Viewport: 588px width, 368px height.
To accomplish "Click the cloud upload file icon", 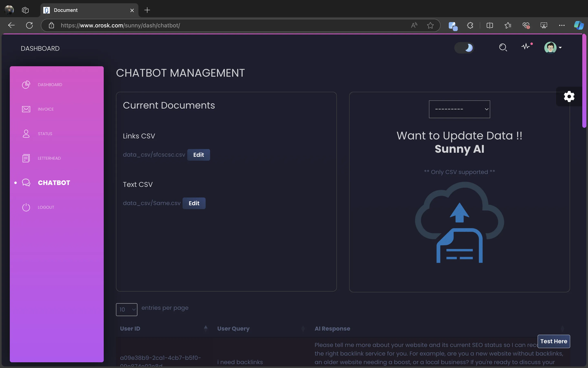I will [x=459, y=222].
